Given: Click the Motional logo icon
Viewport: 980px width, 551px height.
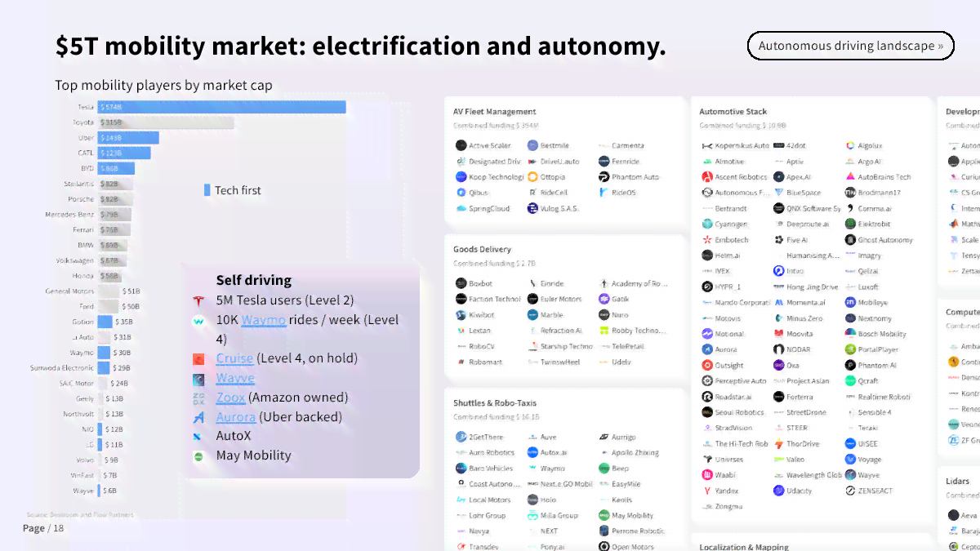Looking at the screenshot, I should tap(707, 334).
